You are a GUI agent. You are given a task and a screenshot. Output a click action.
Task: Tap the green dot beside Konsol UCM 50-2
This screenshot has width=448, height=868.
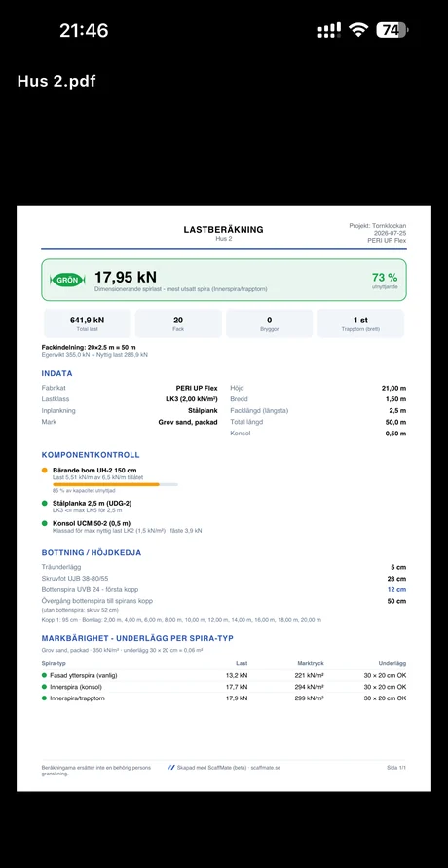[44, 523]
